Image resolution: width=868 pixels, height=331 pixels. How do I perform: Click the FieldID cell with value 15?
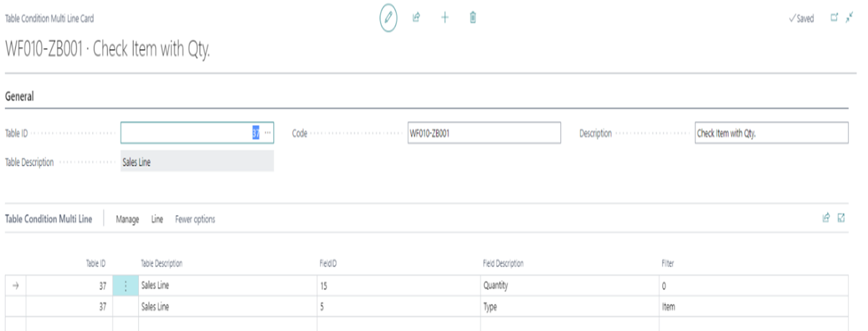[398, 285]
